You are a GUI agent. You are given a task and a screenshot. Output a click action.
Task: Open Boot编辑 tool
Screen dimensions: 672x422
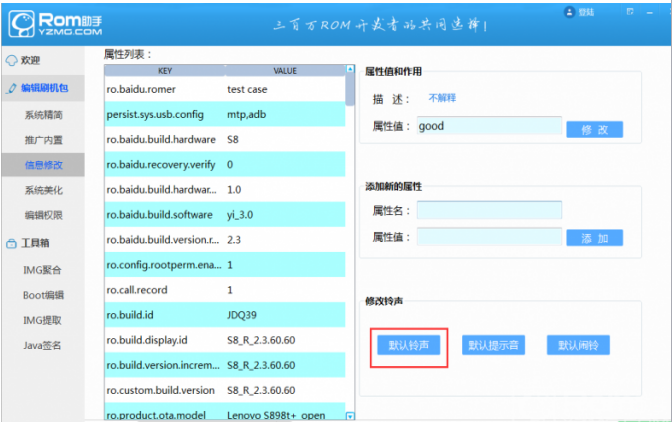click(43, 295)
